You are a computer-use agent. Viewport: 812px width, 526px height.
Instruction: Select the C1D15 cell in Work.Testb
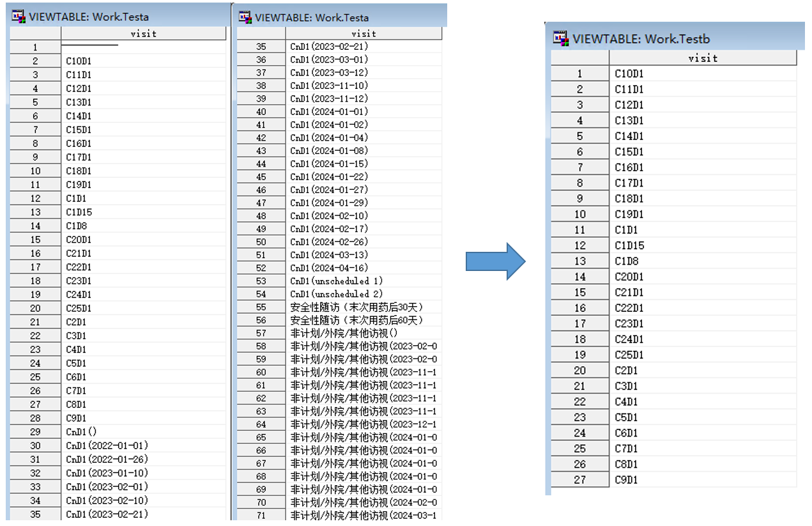point(703,245)
